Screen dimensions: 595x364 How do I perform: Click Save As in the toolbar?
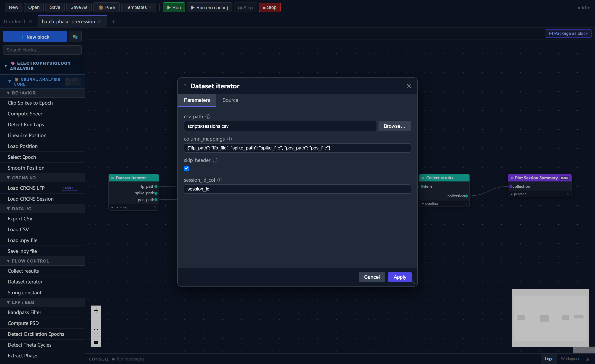tap(79, 8)
